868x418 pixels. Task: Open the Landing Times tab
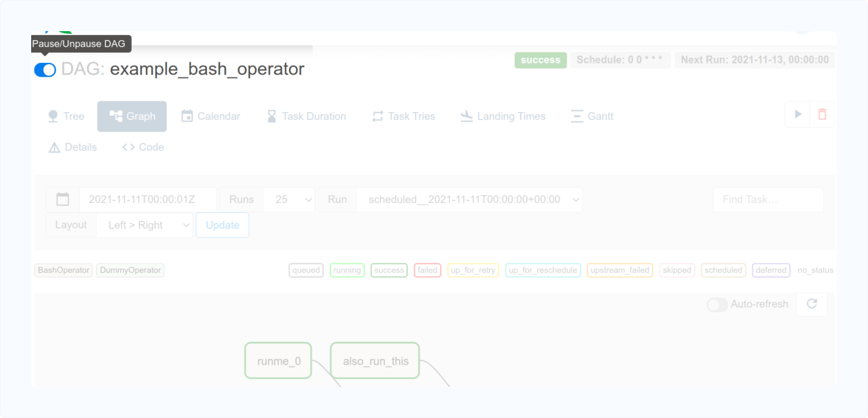click(503, 116)
